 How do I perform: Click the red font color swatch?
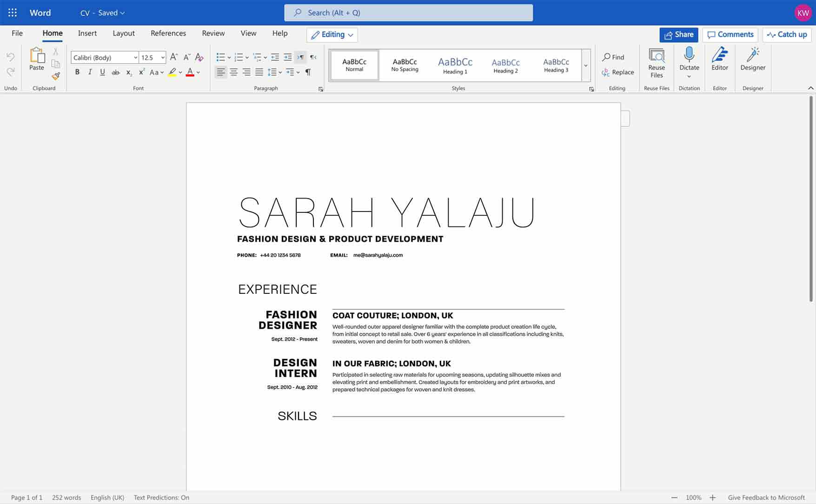pos(190,73)
